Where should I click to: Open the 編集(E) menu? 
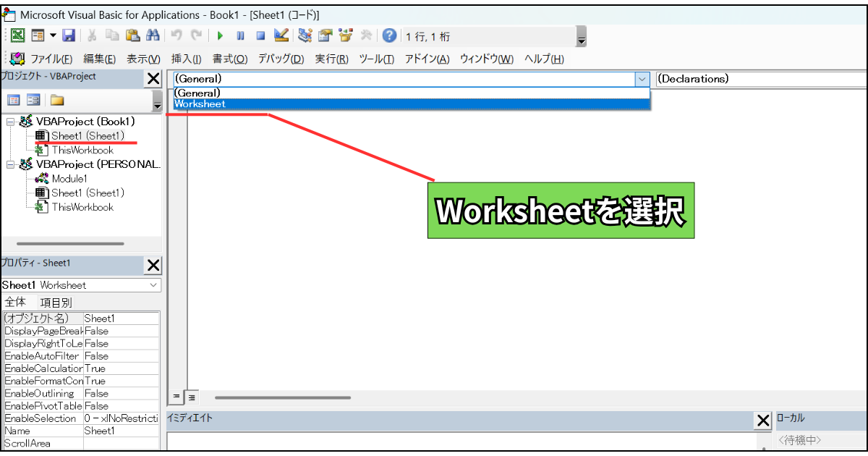pos(100,59)
